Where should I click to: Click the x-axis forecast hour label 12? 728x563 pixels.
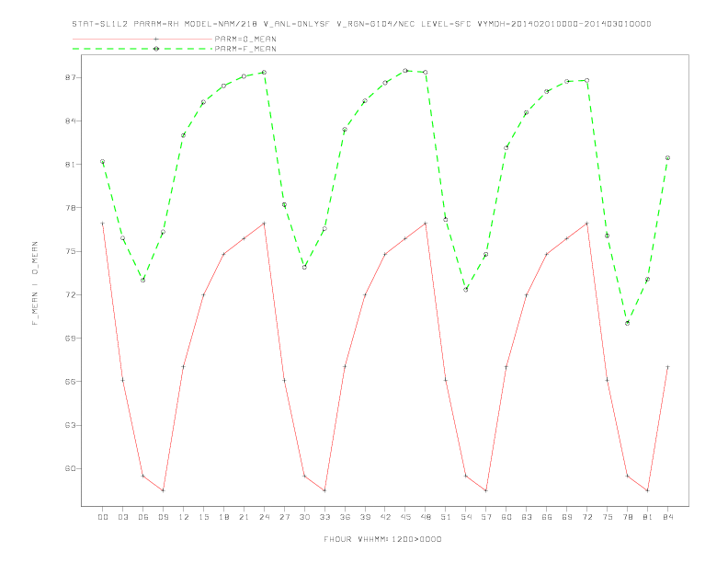[184, 517]
